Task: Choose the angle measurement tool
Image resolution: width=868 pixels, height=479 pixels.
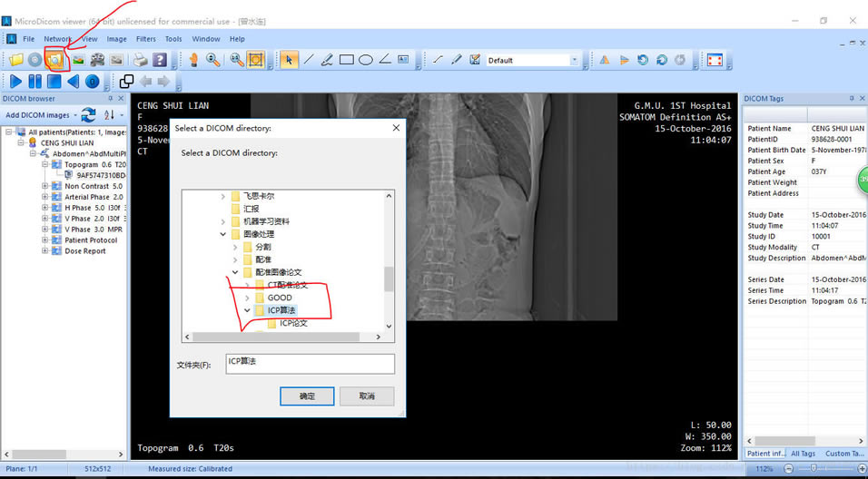Action: (385, 60)
